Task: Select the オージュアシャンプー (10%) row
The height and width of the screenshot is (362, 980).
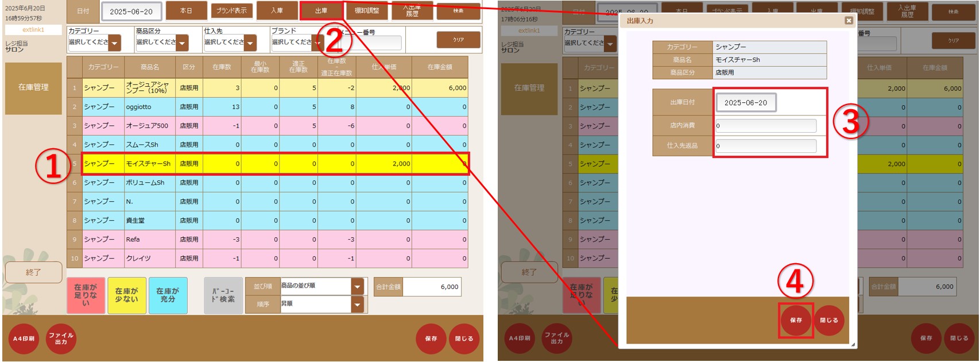Action: 268,88
